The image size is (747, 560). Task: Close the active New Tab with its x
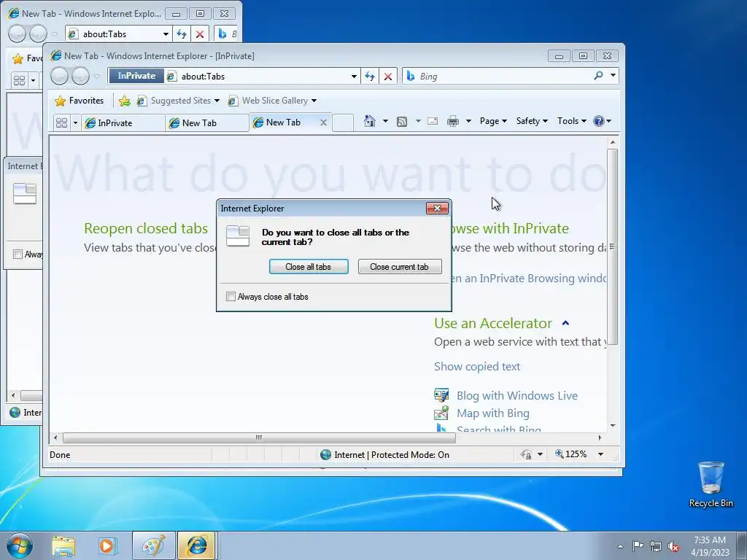pyautogui.click(x=323, y=122)
